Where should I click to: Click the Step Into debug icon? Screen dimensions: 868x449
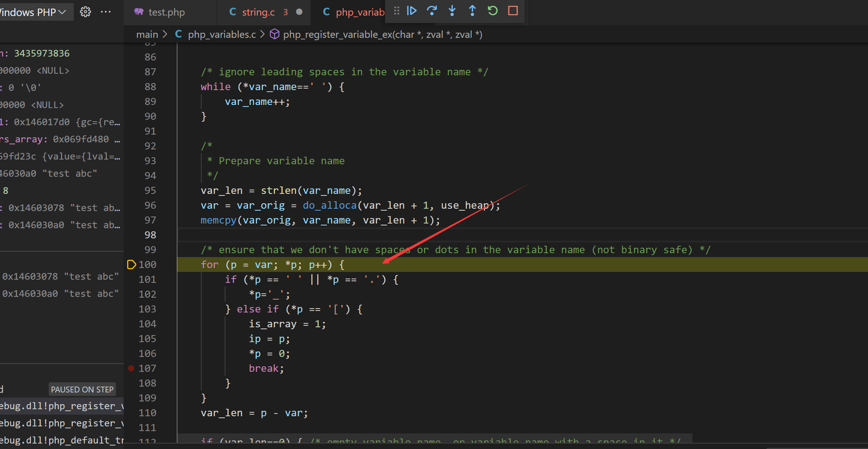click(452, 11)
